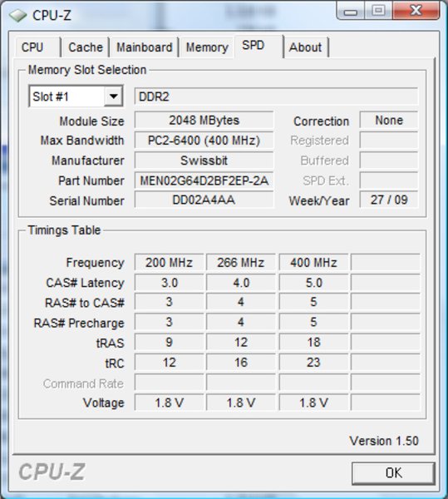Minimize the CPU-Z window
The width and height of the screenshot is (448, 499).
point(351,12)
